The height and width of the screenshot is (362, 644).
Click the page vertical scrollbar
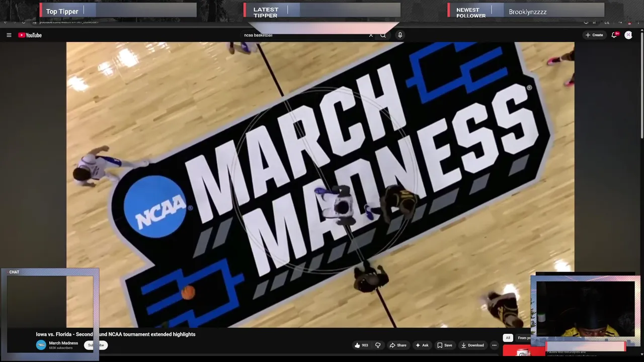(641, 85)
